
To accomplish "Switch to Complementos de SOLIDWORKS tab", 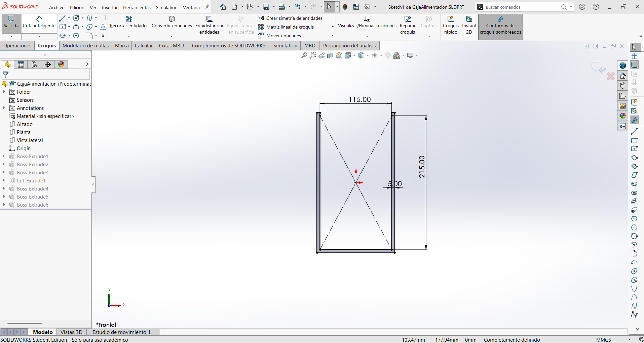I will 228,46.
